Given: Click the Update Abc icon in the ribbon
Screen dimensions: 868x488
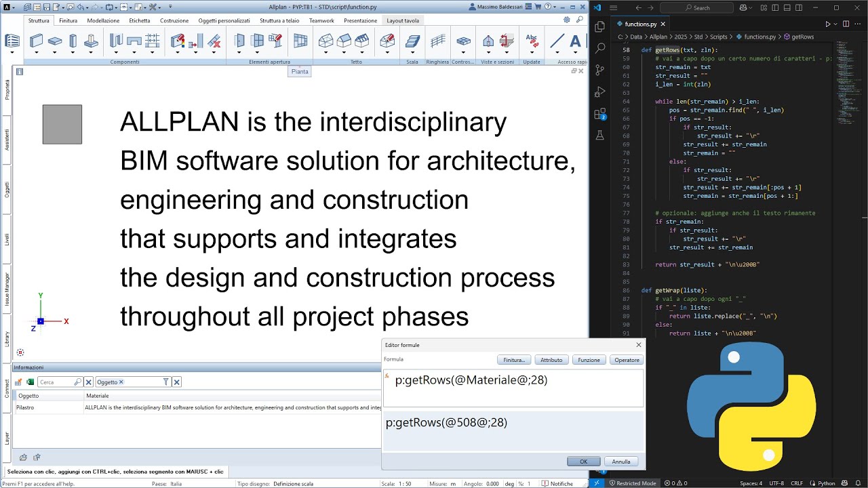Looking at the screenshot, I should pos(532,41).
